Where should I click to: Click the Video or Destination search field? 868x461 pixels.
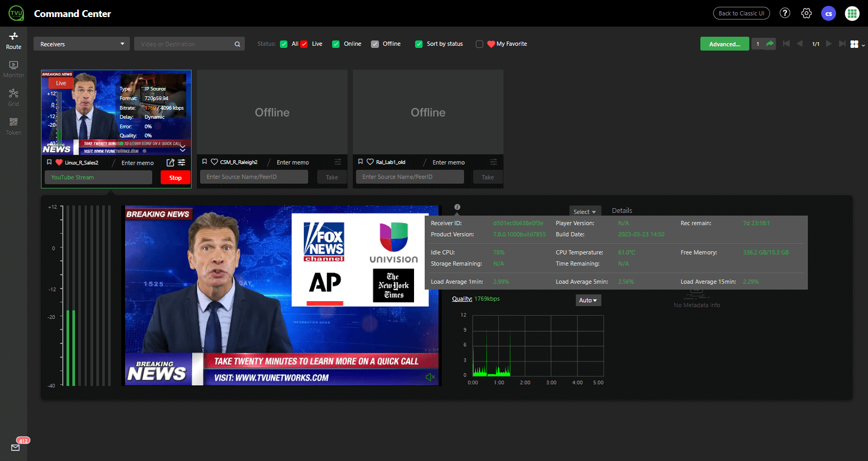tap(184, 44)
